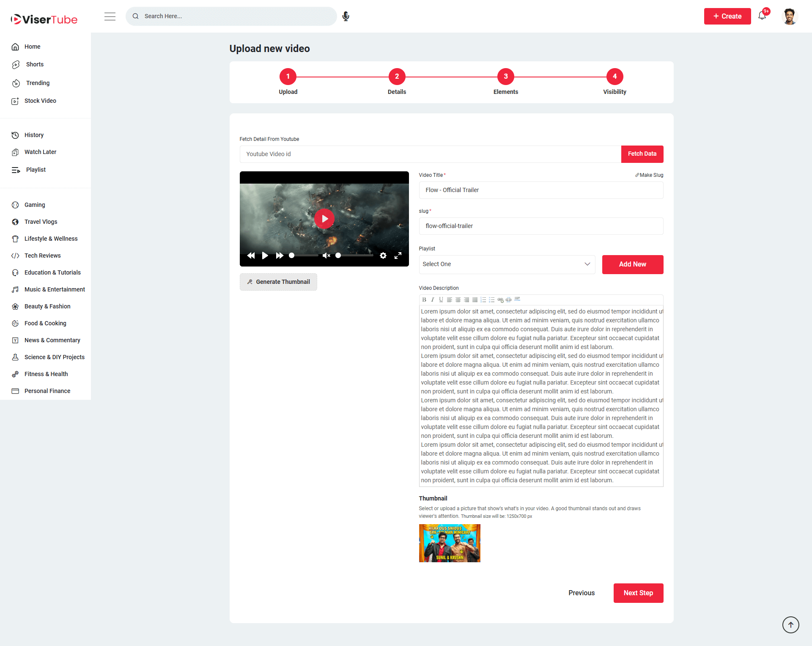Image resolution: width=812 pixels, height=646 pixels.
Task: Click the insert link icon in editor
Action: [500, 300]
